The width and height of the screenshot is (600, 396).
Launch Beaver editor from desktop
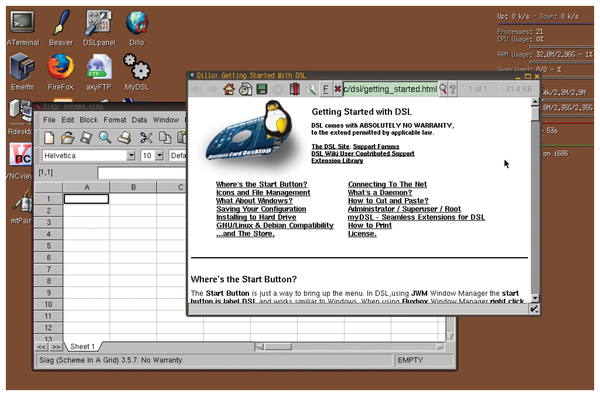[60, 28]
